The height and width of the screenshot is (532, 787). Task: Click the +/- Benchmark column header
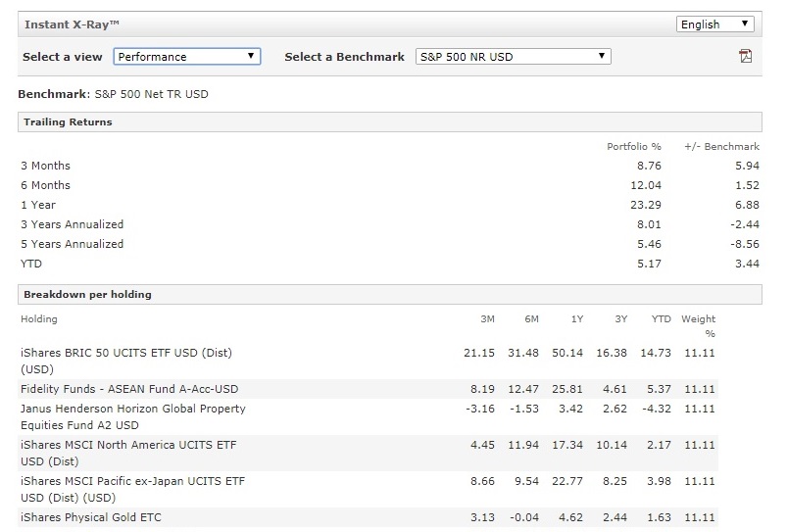(x=721, y=147)
